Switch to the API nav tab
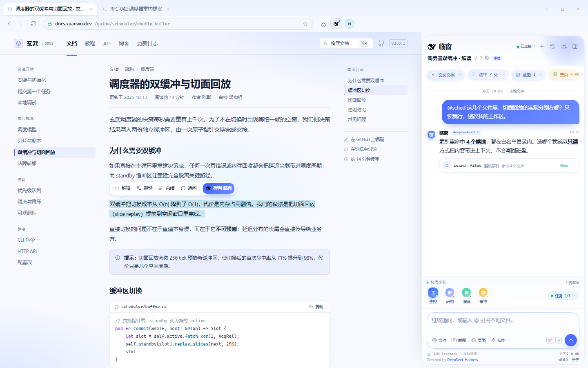 107,43
